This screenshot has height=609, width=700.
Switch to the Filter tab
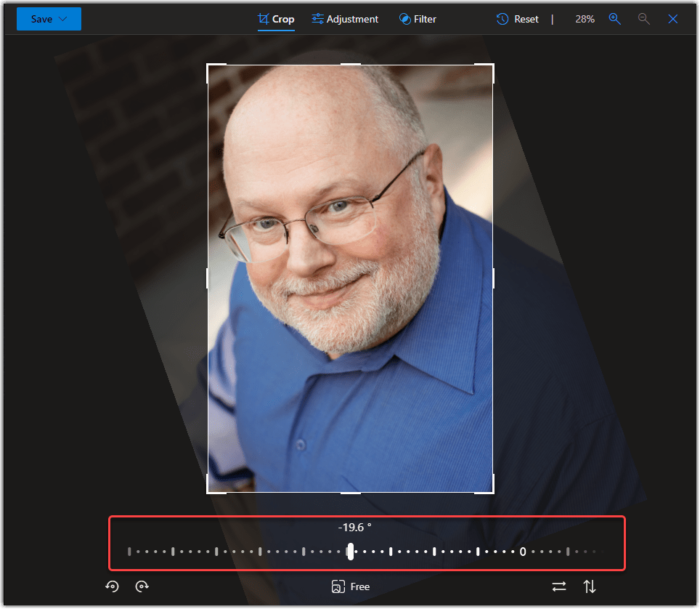pos(418,19)
